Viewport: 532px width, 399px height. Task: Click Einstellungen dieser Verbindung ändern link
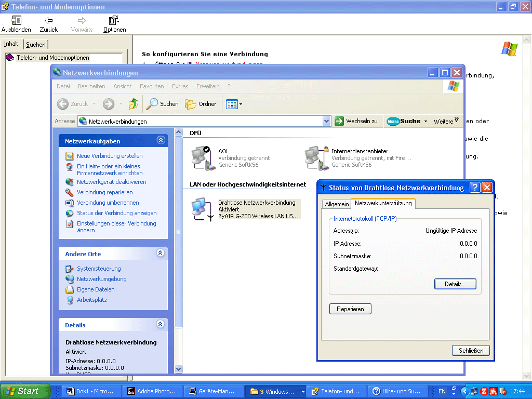(116, 227)
